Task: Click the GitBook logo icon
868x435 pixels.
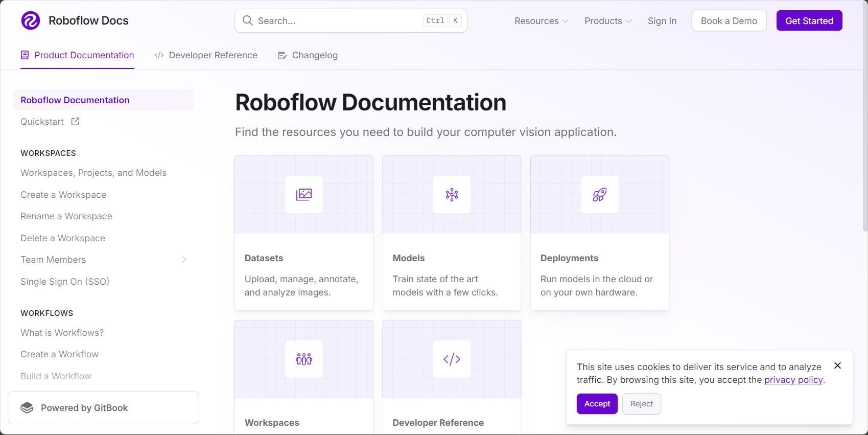Action: coord(27,408)
